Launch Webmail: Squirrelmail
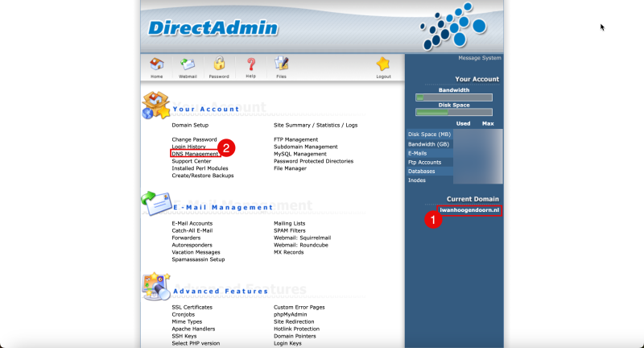644x348 pixels. tap(303, 238)
